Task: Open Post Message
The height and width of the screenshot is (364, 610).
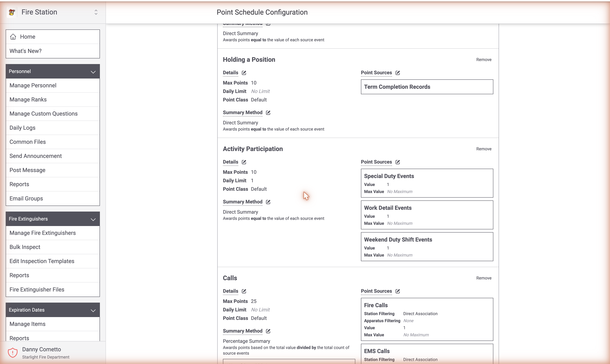Action: [x=53, y=170]
